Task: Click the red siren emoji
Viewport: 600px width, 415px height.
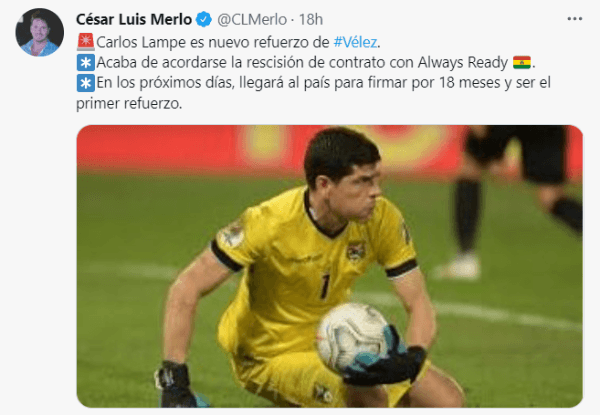Action: 85,42
